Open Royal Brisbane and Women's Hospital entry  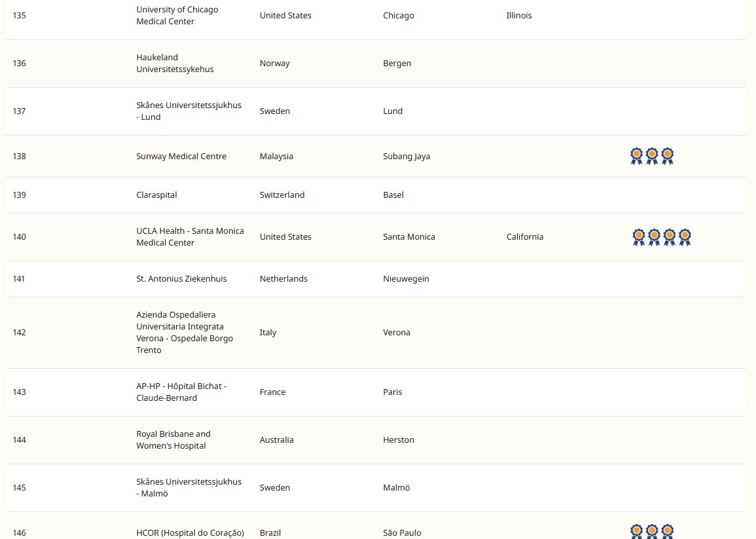(x=173, y=440)
